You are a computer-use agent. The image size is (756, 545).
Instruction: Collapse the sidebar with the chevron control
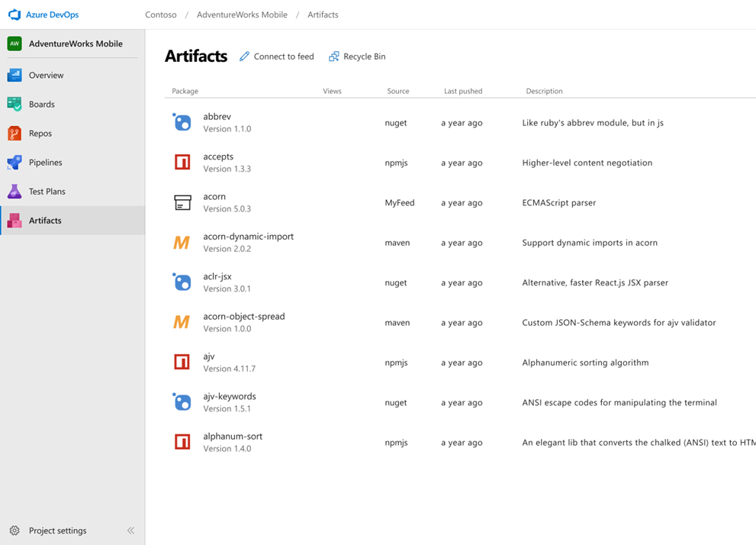[130, 530]
